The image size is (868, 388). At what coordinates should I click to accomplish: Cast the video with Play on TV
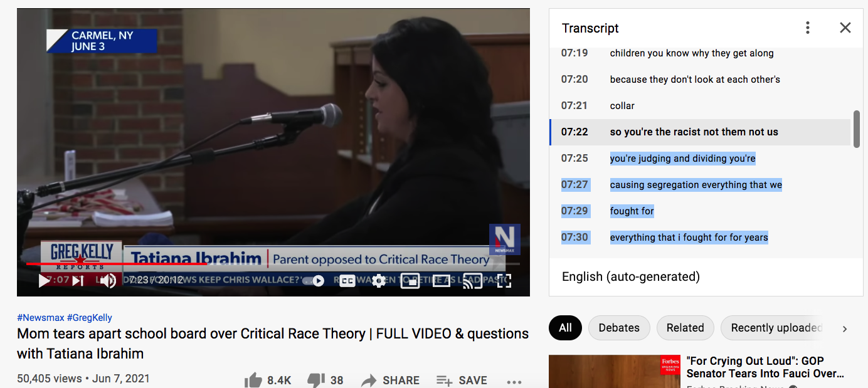point(472,281)
